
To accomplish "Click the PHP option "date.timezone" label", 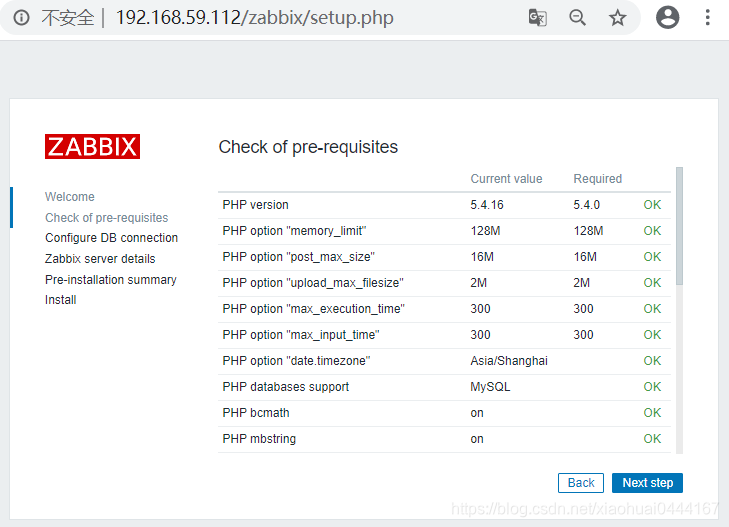I will click(x=296, y=361).
